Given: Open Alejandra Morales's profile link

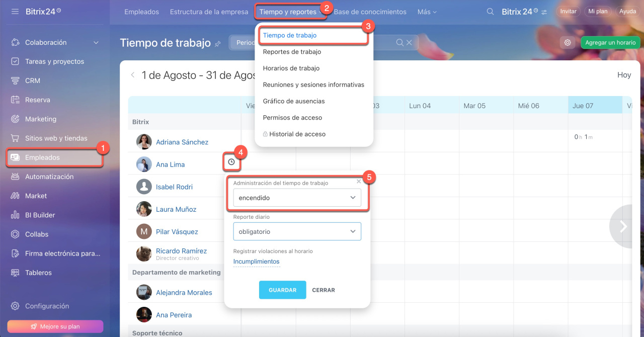Looking at the screenshot, I should click(184, 292).
